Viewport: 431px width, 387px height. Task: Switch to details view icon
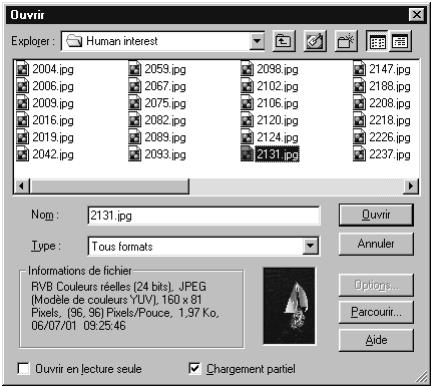click(x=400, y=41)
